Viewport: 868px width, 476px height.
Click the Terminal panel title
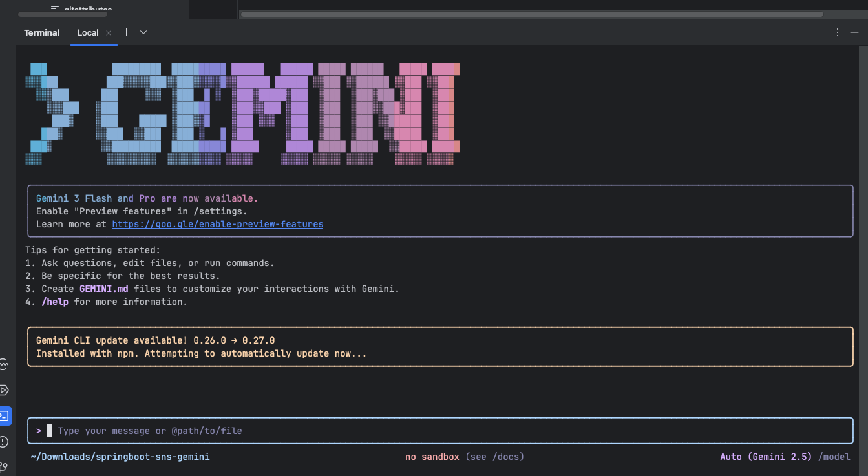point(42,33)
